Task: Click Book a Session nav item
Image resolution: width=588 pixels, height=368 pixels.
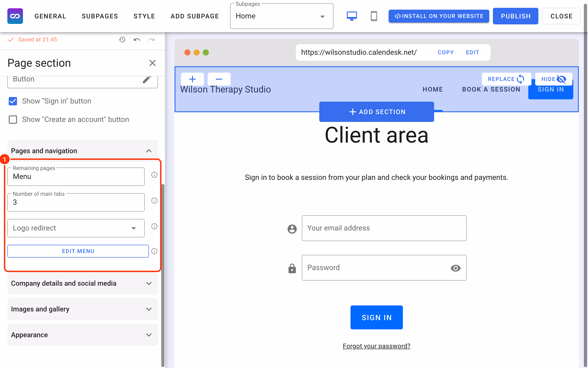Action: click(x=491, y=89)
